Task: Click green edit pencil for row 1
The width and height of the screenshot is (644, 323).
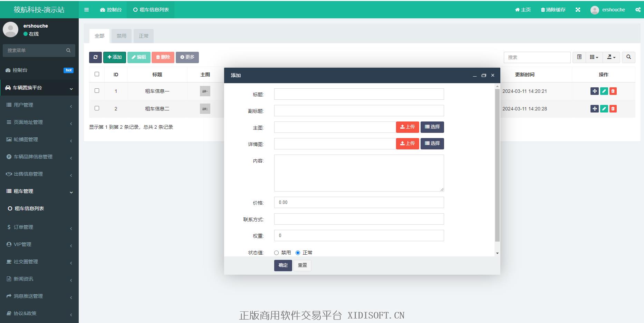Action: 604,91
